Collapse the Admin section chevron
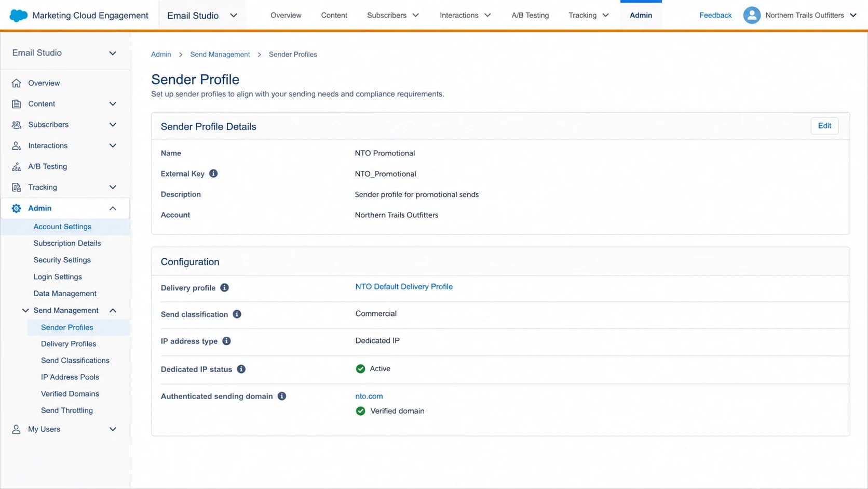This screenshot has width=868, height=489. click(x=113, y=208)
